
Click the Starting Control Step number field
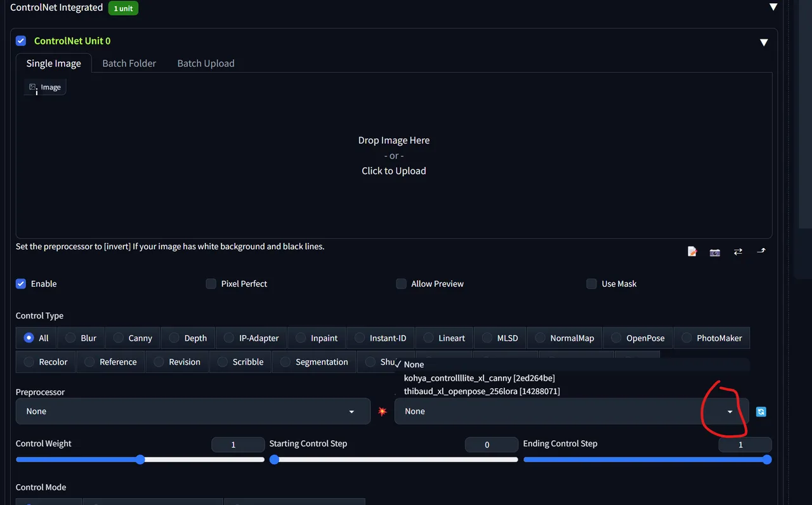(x=492, y=445)
